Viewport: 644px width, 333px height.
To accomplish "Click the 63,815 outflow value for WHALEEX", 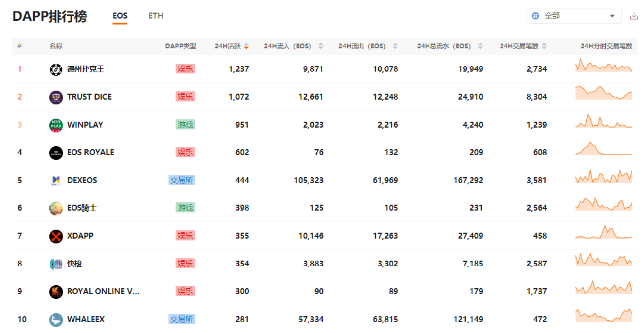I will [x=385, y=320].
